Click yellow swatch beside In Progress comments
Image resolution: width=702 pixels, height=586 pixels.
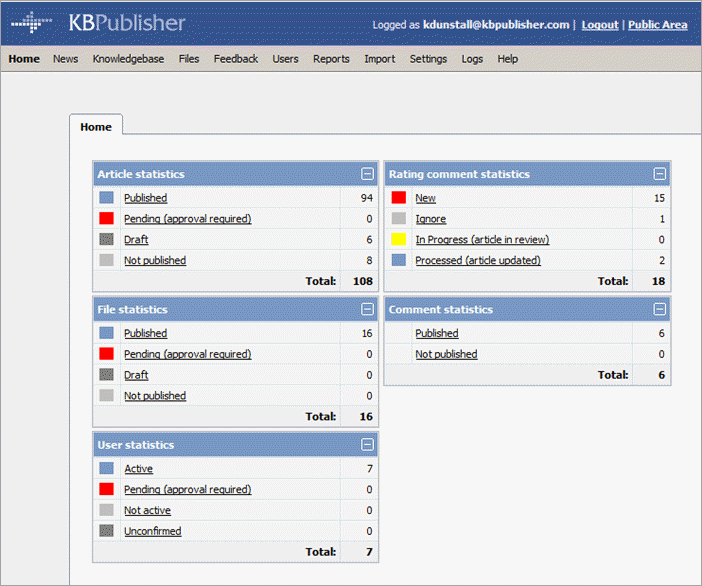point(398,240)
